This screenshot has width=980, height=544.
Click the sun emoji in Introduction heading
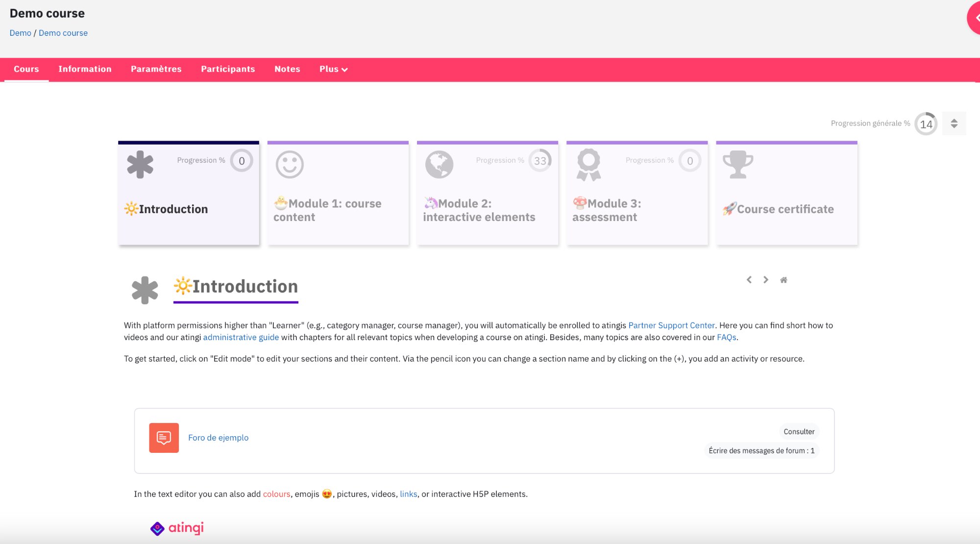point(183,286)
